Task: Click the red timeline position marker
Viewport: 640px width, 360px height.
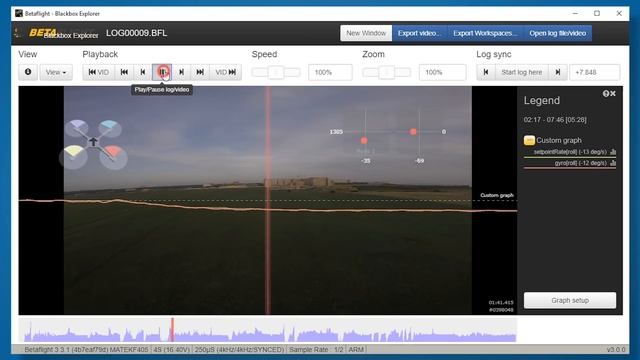Action: tap(172, 330)
